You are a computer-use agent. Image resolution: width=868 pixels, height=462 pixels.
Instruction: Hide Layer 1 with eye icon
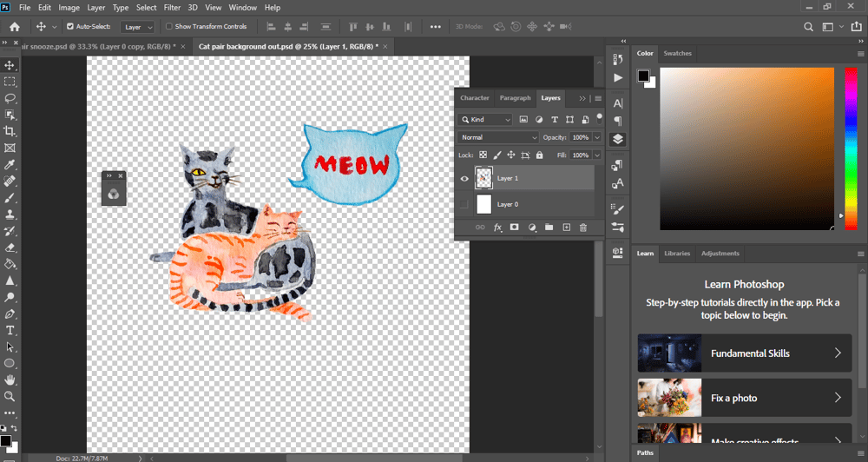coord(464,178)
